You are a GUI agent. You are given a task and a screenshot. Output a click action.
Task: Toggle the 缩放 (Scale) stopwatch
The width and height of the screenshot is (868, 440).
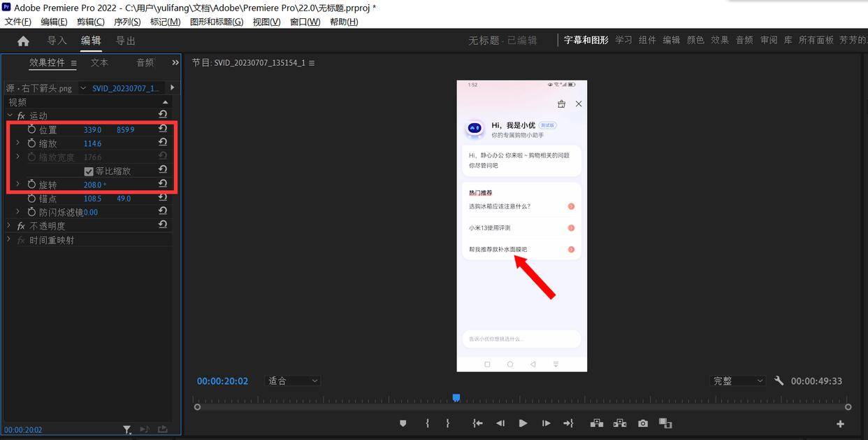click(x=31, y=143)
